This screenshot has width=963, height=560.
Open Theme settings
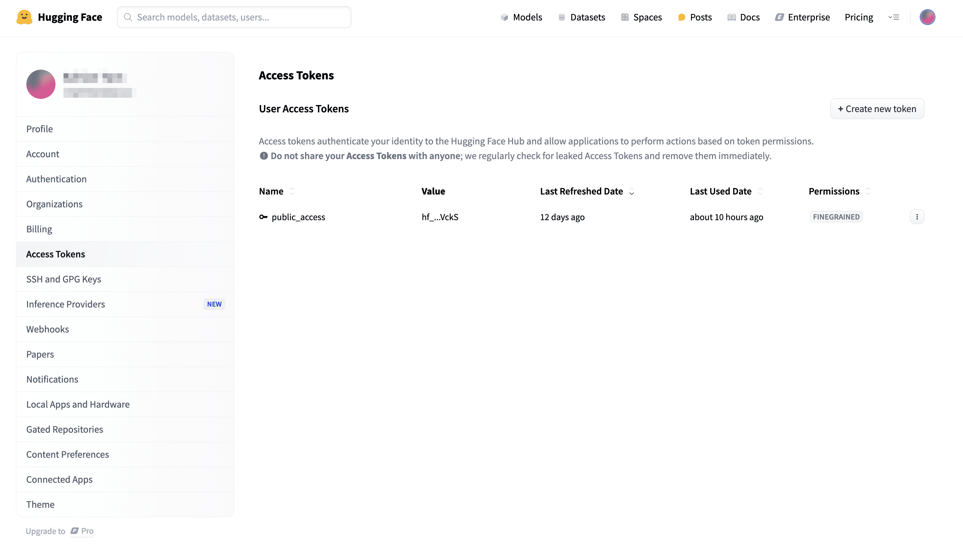125,504
